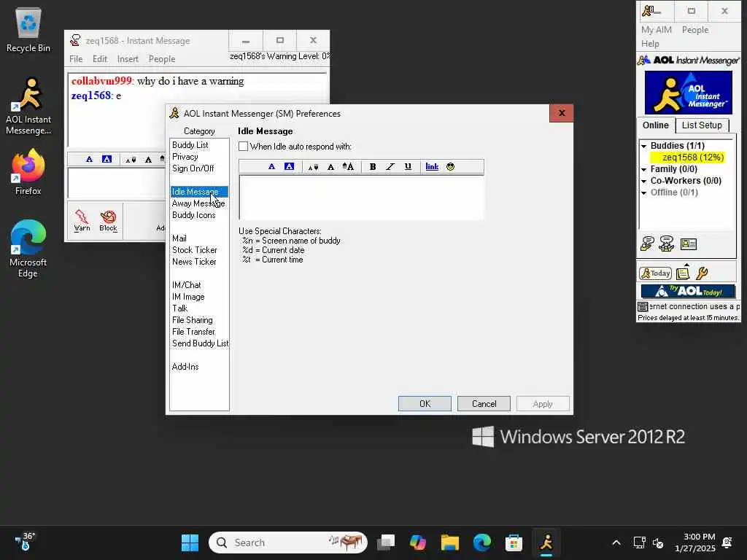Select Buddy Icons preferences category
Viewport: 747px width, 560px height.
click(194, 215)
